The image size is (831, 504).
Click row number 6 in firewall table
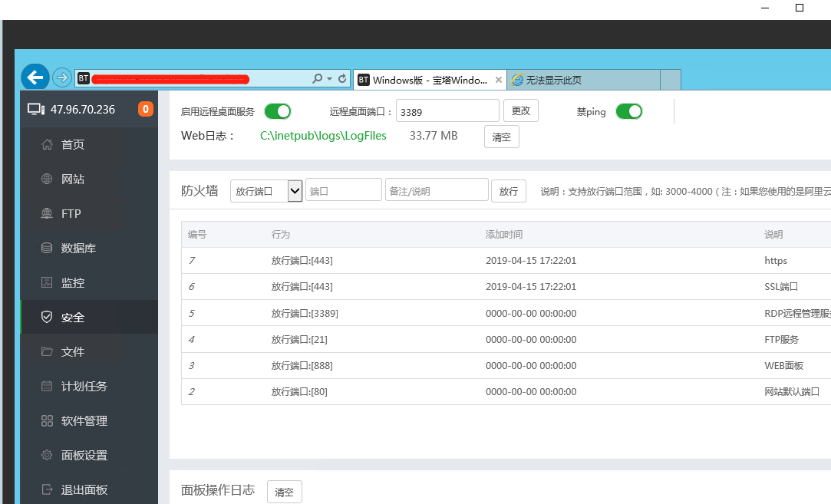pyautogui.click(x=192, y=286)
